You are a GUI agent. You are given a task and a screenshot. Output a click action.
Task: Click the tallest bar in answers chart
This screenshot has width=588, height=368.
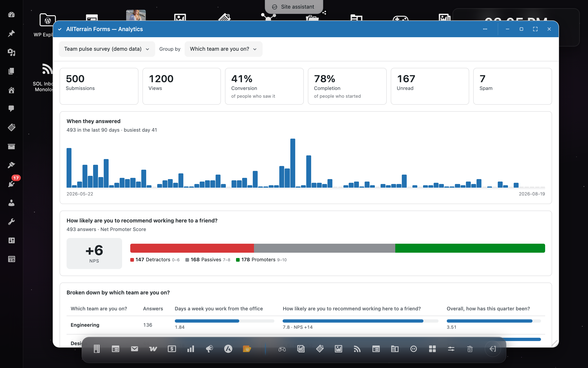click(293, 163)
